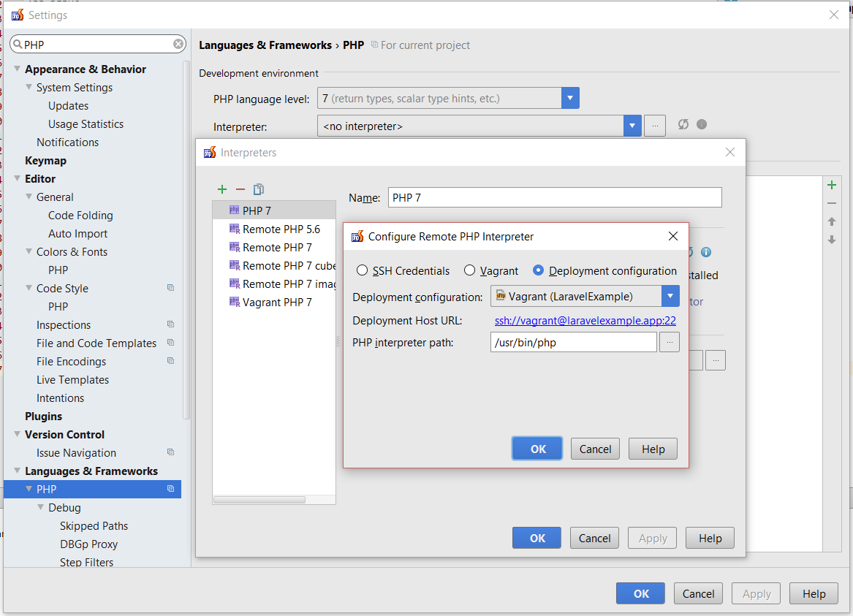Open Skipped Paths settings
Screen dimensions: 853x616
(94, 525)
